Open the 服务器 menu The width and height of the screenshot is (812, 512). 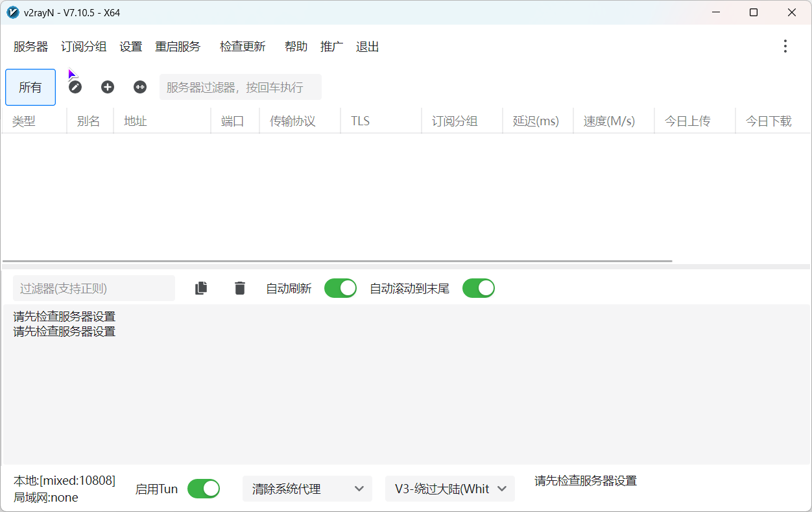pos(30,46)
